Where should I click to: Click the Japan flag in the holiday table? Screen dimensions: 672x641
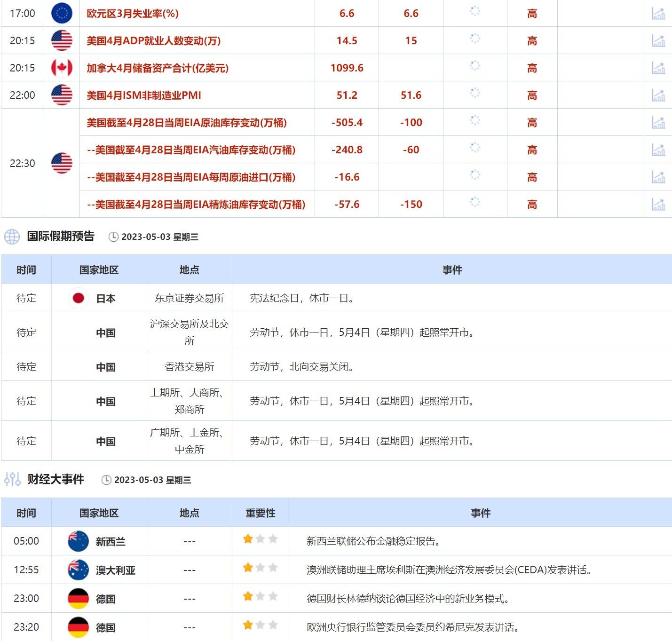79,297
